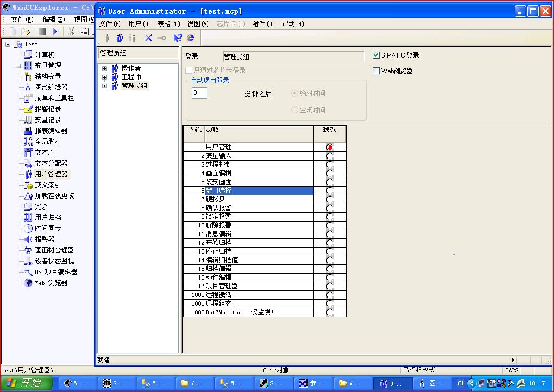This screenshot has height=392, width=554.
Task: Expand the 工程师 group node
Action: (105, 77)
